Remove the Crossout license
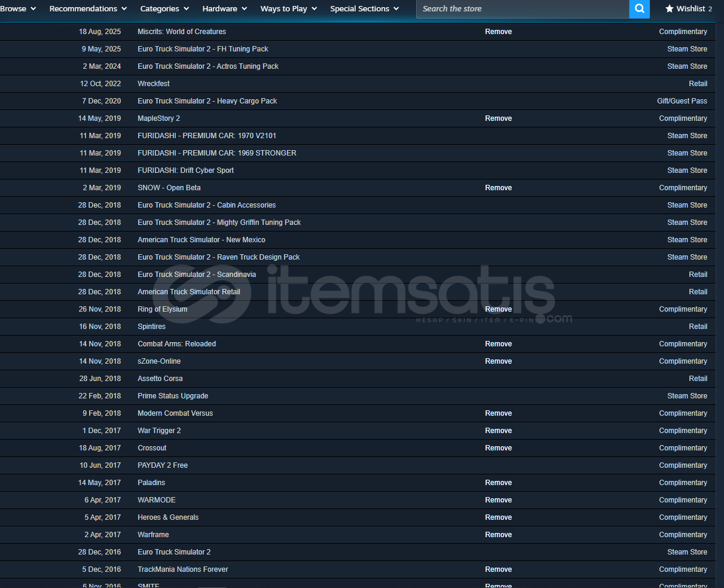This screenshot has width=724, height=588. pos(498,448)
